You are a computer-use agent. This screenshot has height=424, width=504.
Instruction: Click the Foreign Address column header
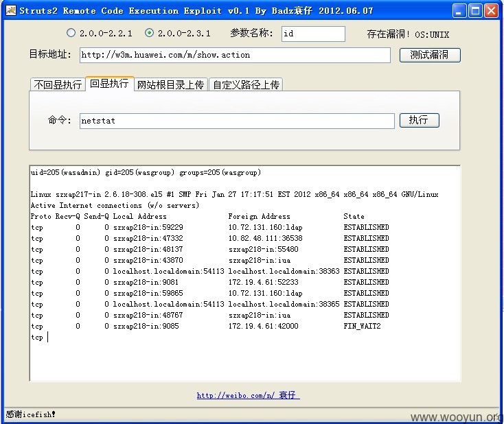click(259, 216)
